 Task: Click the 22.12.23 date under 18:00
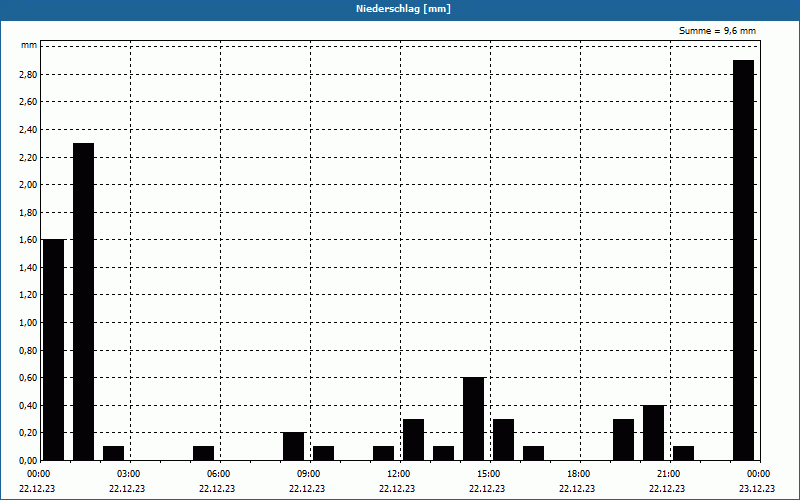[x=577, y=488]
